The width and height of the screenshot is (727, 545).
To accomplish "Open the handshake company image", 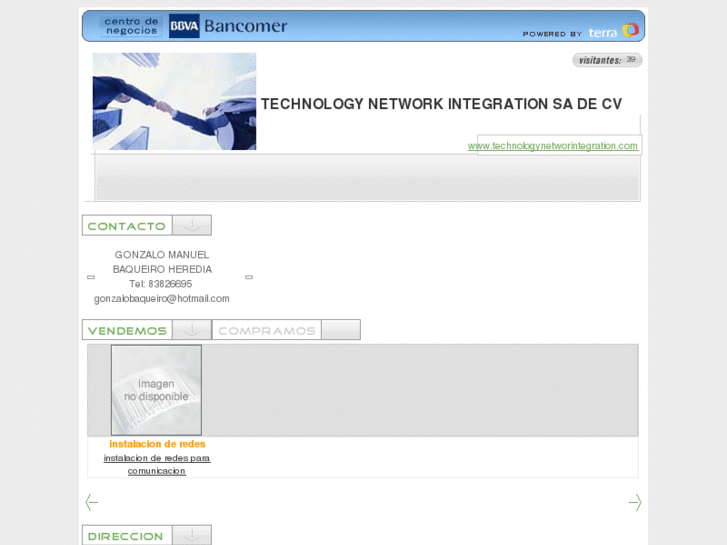I will 174,101.
